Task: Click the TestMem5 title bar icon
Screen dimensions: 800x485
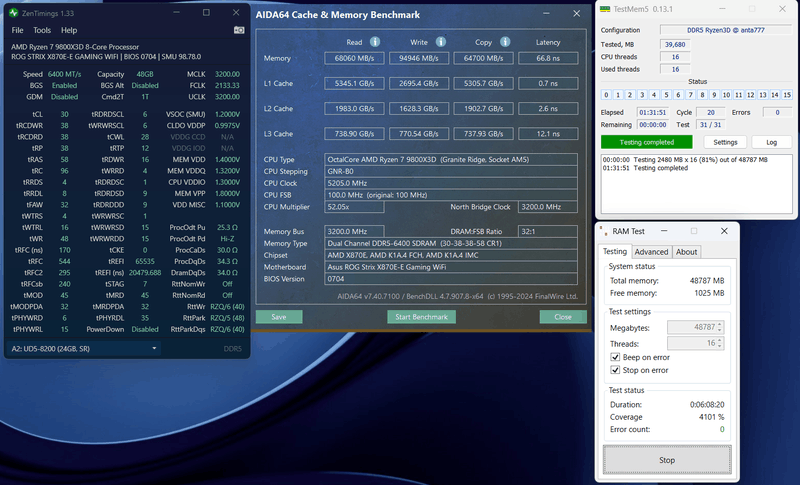Action: click(x=606, y=9)
